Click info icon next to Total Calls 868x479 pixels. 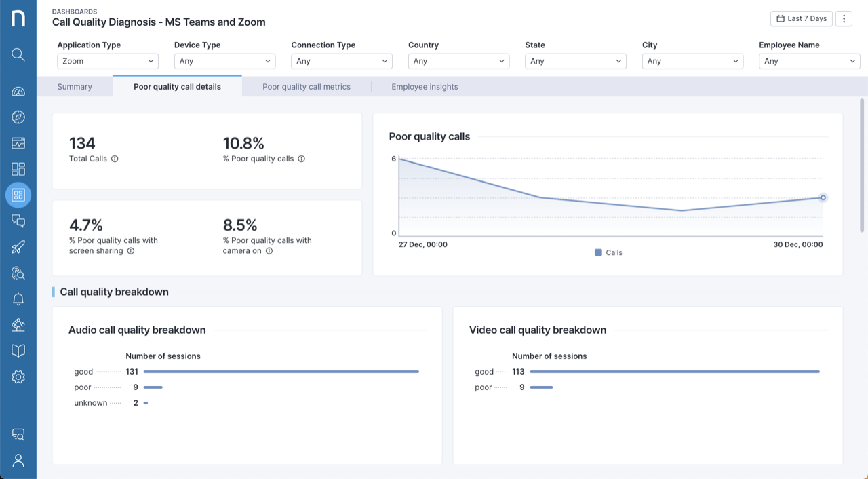click(x=115, y=159)
